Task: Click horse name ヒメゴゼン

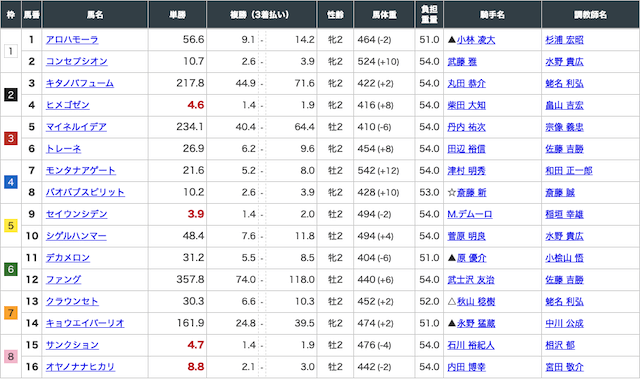Action: (x=67, y=105)
